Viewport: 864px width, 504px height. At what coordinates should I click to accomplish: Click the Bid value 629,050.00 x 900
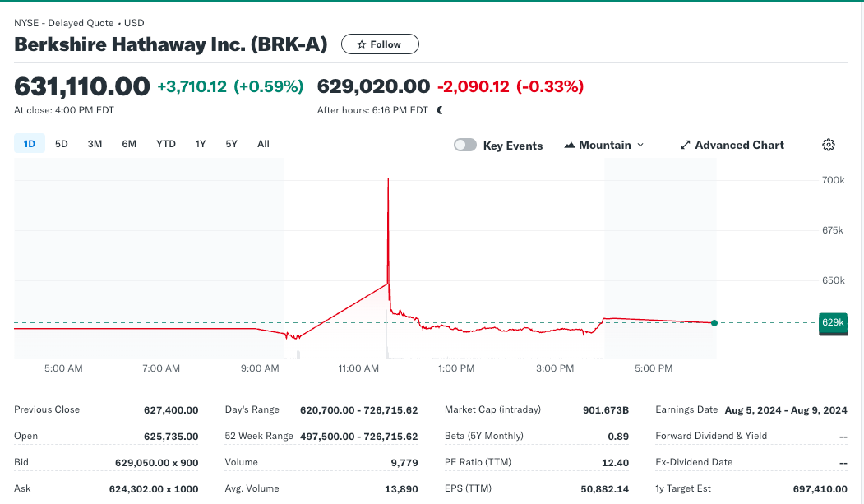(156, 463)
